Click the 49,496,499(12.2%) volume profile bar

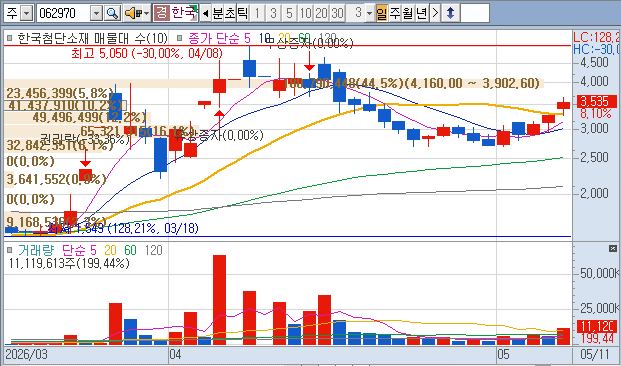tap(77, 117)
